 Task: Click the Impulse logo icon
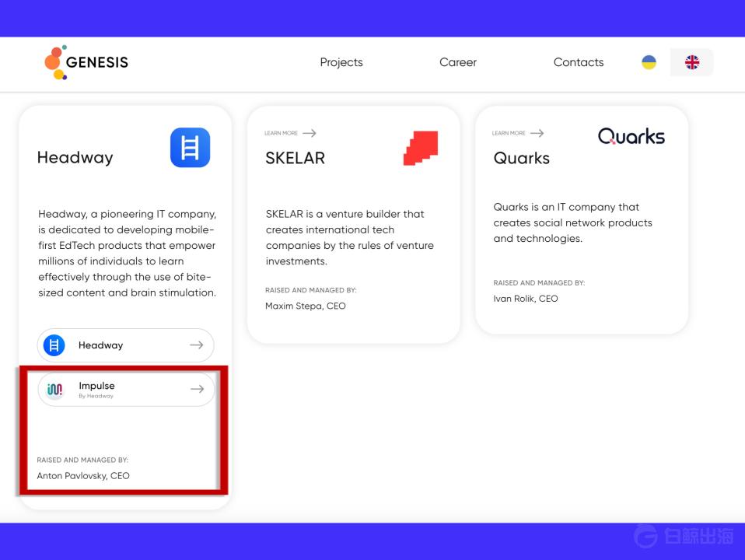(x=54, y=390)
